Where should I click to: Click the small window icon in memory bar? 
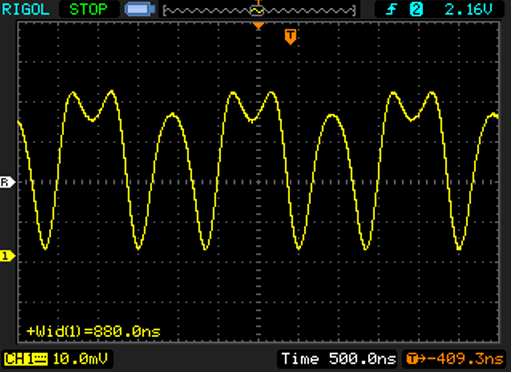point(257,11)
